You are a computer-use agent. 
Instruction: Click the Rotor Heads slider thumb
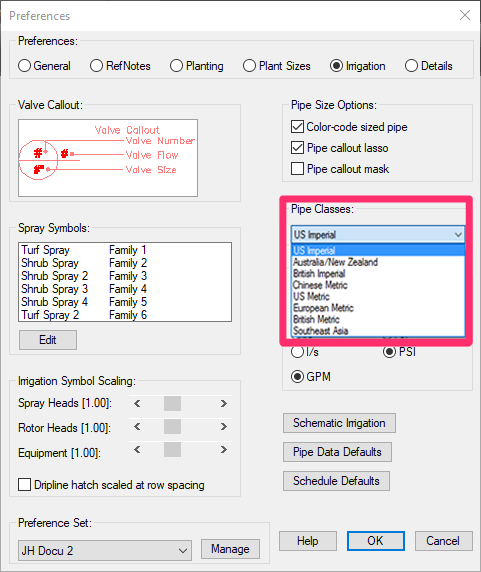coord(172,426)
